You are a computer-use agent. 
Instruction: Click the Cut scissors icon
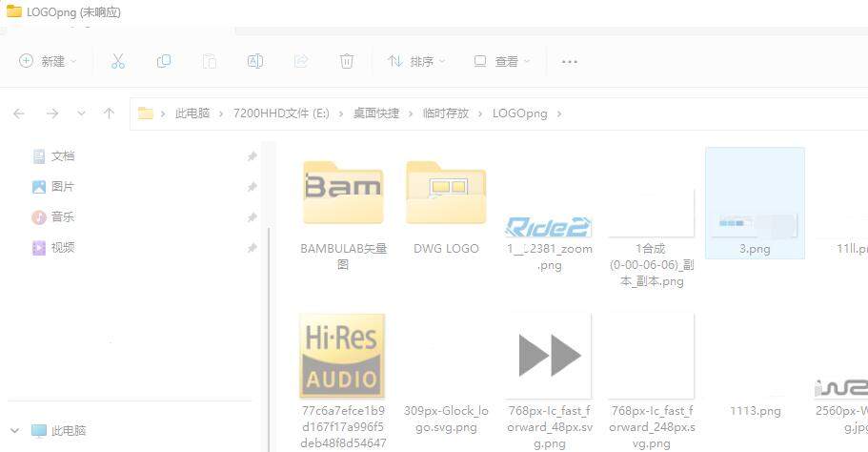[x=118, y=61]
